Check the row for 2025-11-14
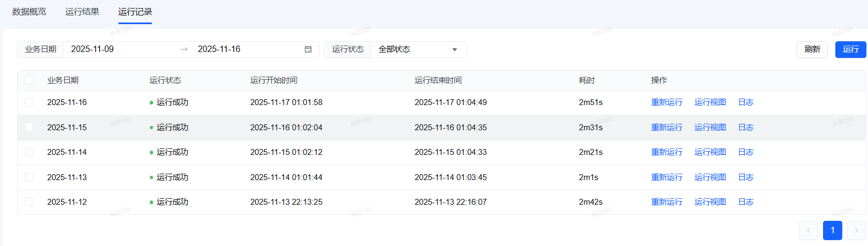Image resolution: width=868 pixels, height=246 pixels. [x=29, y=152]
